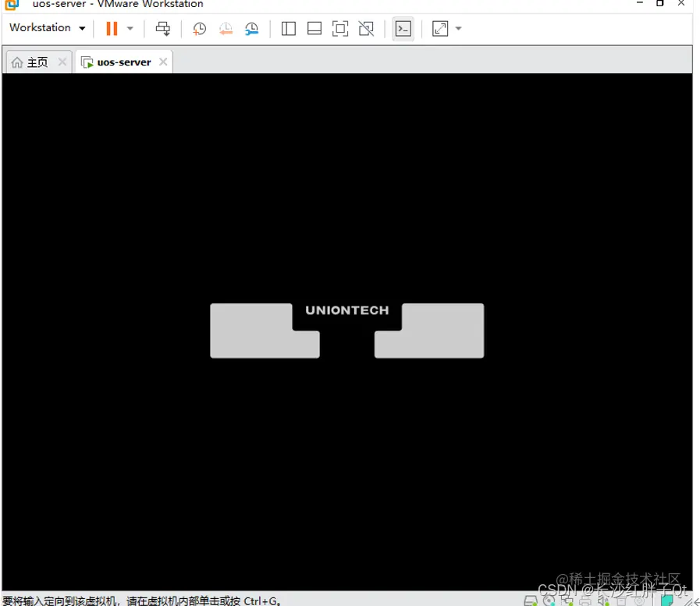This screenshot has height=606, width=700.
Task: Click the stretch guest display icon
Action: [x=440, y=29]
